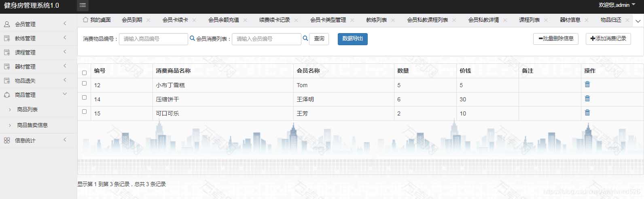This screenshot has width=644, height=199.
Task: Delete row 15 with the trash icon
Action: [x=587, y=113]
